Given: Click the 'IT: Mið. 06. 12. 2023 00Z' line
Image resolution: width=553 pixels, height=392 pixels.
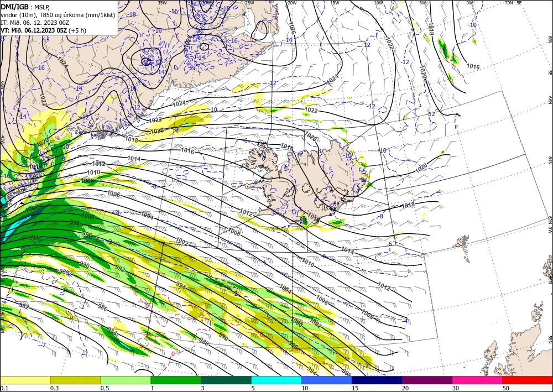Looking at the screenshot, I should tap(34, 22).
